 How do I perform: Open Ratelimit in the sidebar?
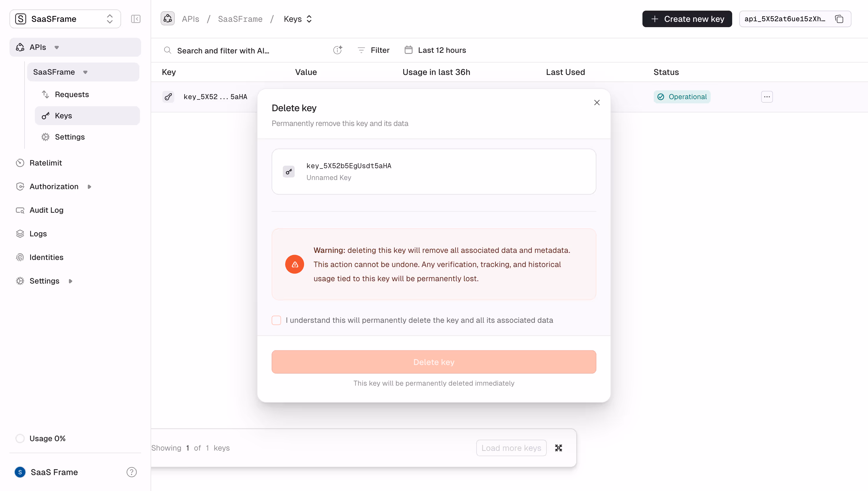45,163
